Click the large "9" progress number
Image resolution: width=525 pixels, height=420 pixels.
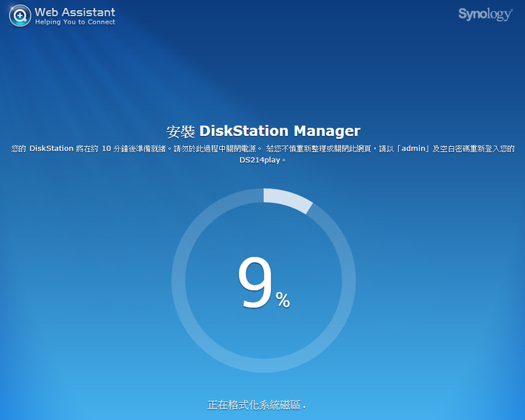pyautogui.click(x=255, y=283)
